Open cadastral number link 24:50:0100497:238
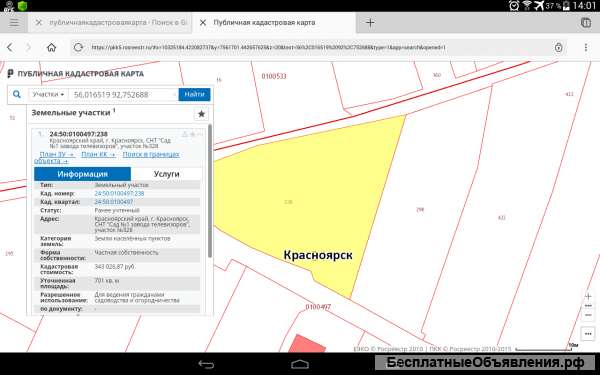Image resolution: width=600 pixels, height=375 pixels. pyautogui.click(x=119, y=194)
